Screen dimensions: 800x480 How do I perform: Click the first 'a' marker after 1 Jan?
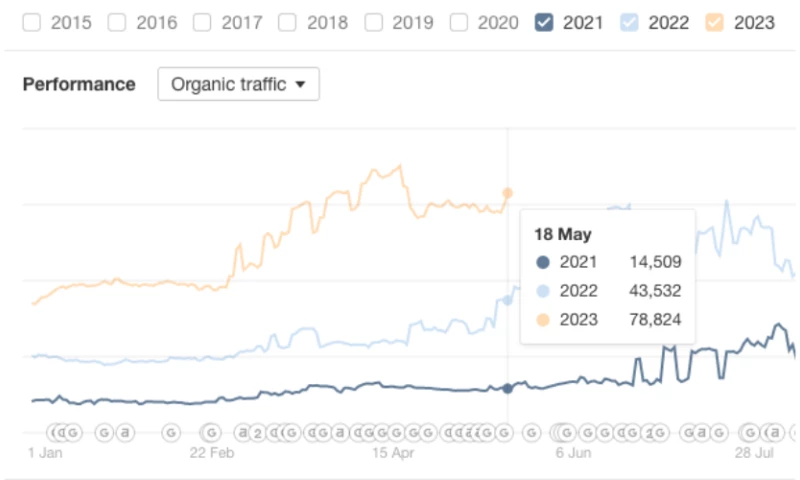pos(125,433)
